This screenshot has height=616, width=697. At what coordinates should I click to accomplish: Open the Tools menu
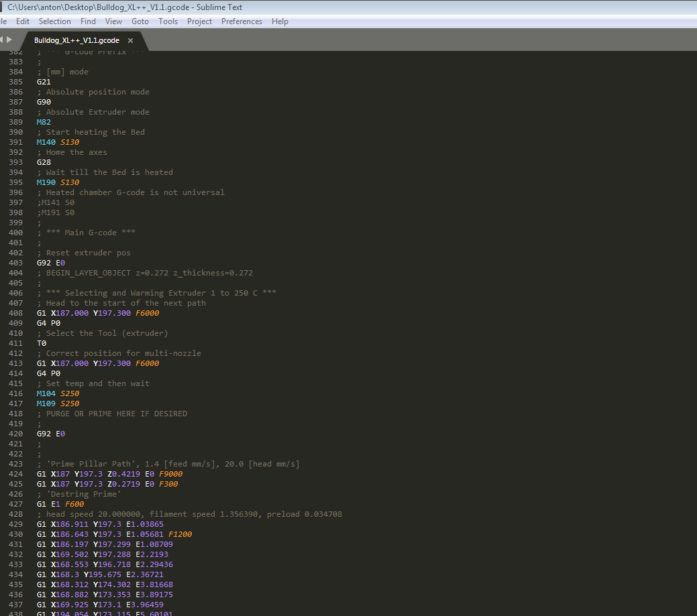(x=168, y=21)
